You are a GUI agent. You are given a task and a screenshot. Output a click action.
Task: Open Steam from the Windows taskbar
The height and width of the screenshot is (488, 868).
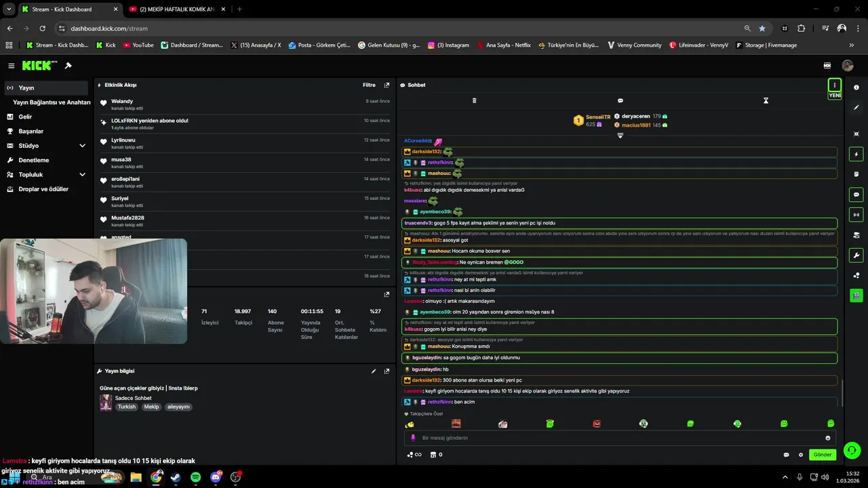pos(176,477)
